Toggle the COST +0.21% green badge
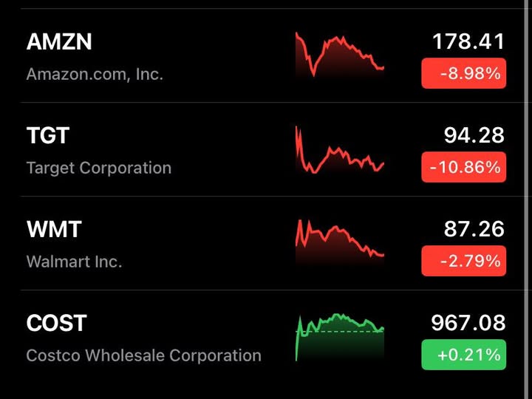The width and height of the screenshot is (532, 399). point(464,355)
